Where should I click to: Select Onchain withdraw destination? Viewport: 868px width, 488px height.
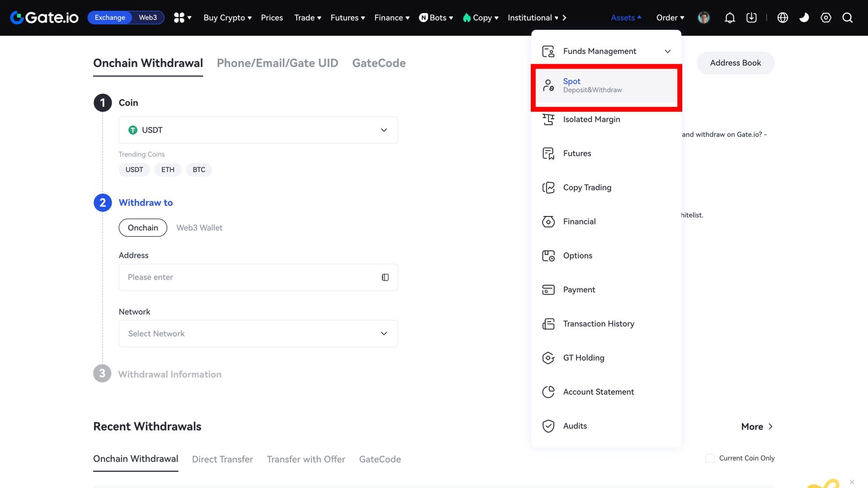143,228
